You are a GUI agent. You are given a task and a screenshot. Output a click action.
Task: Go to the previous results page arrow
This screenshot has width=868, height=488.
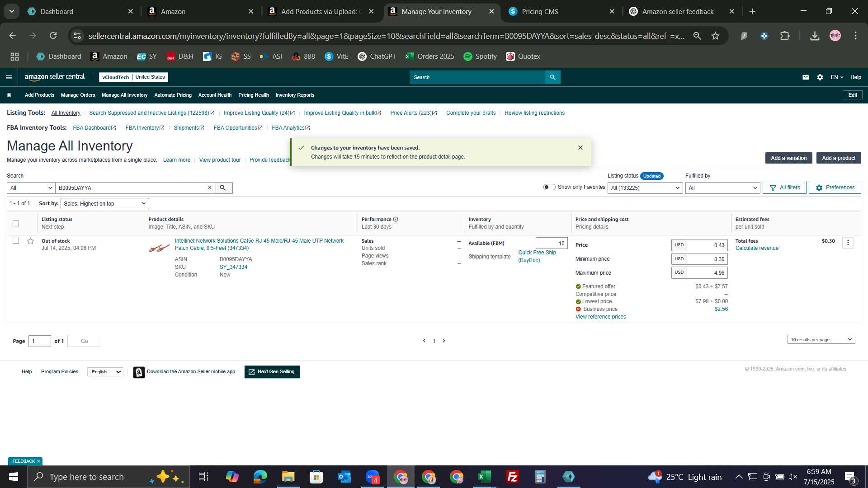424,341
